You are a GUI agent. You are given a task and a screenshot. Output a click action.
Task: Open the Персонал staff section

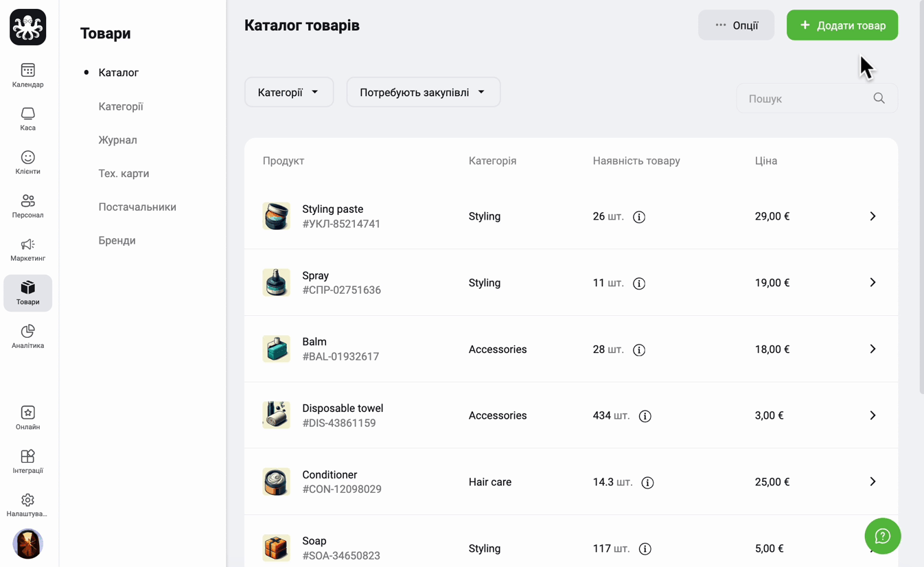28,206
